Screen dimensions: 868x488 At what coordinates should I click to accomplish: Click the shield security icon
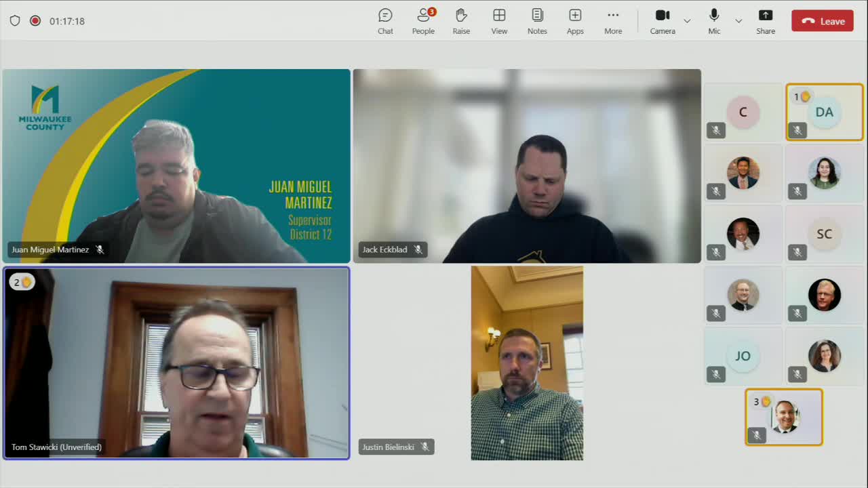click(15, 21)
